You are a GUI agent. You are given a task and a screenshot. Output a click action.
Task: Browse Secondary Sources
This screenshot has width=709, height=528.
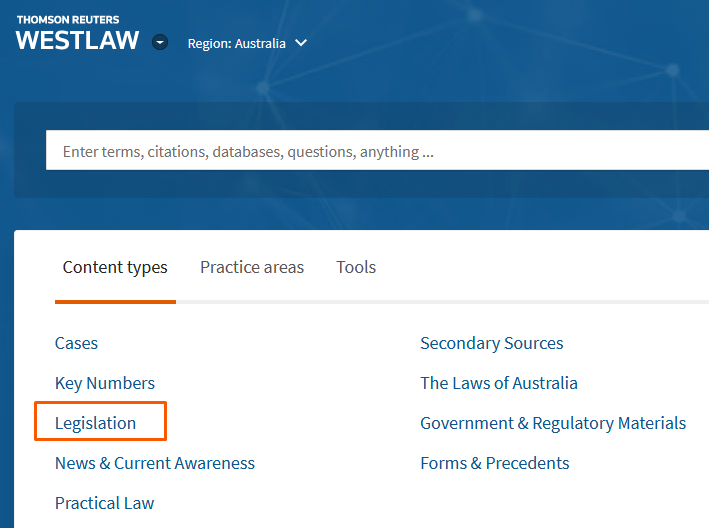tap(491, 343)
